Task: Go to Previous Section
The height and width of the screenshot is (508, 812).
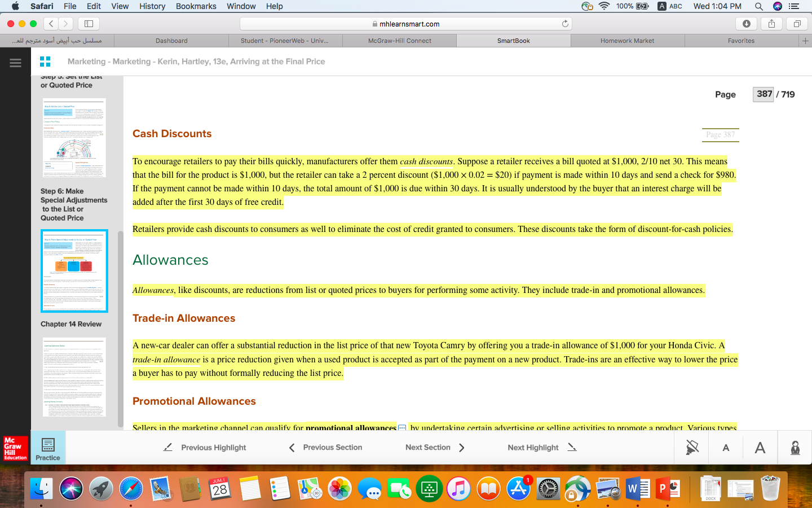Action: pos(325,448)
